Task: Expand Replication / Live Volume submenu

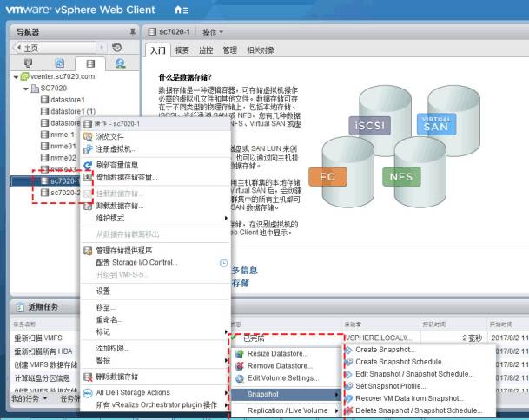Action: [286, 410]
